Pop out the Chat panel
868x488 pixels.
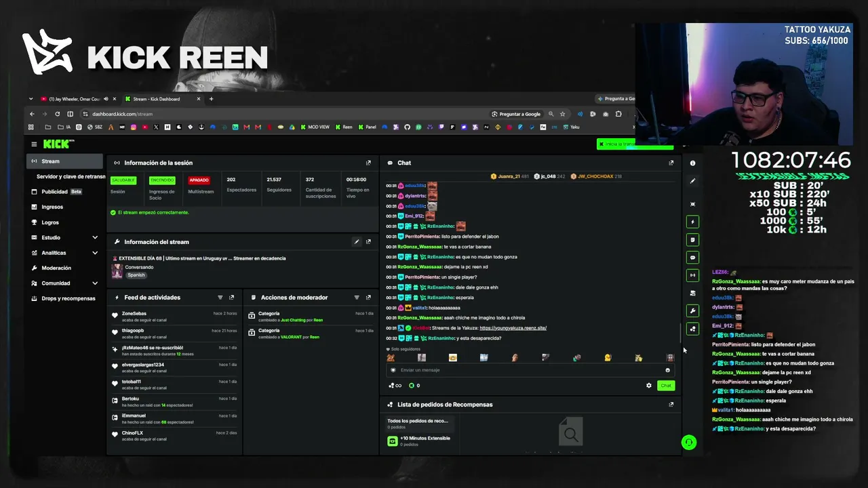coord(671,163)
